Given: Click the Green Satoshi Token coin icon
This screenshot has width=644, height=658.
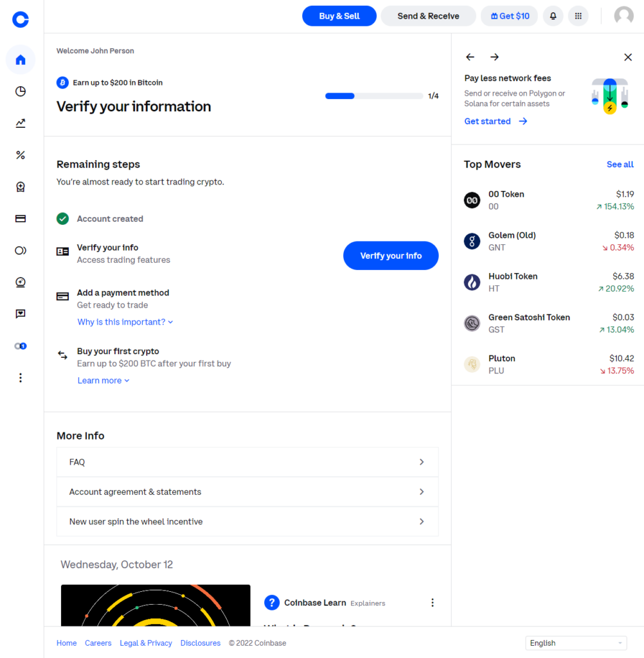Looking at the screenshot, I should pos(472,324).
